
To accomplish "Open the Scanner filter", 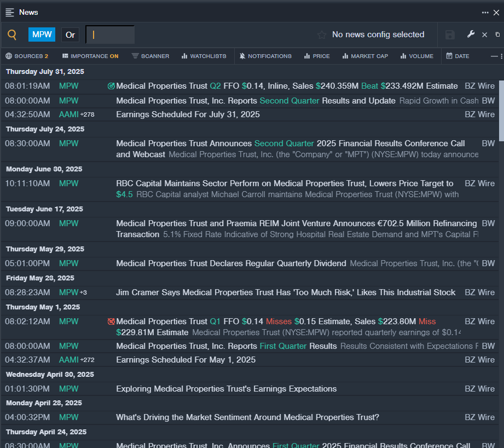I will tap(150, 56).
